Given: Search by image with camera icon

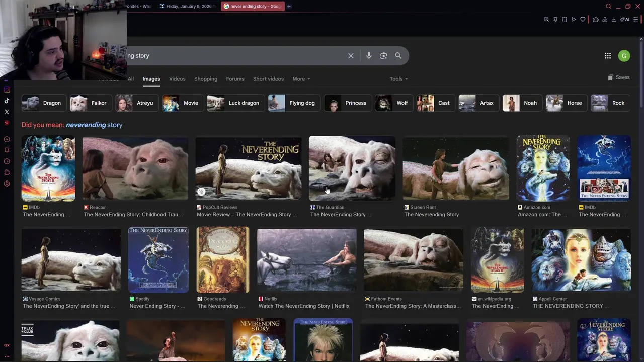Looking at the screenshot, I should 383,56.
